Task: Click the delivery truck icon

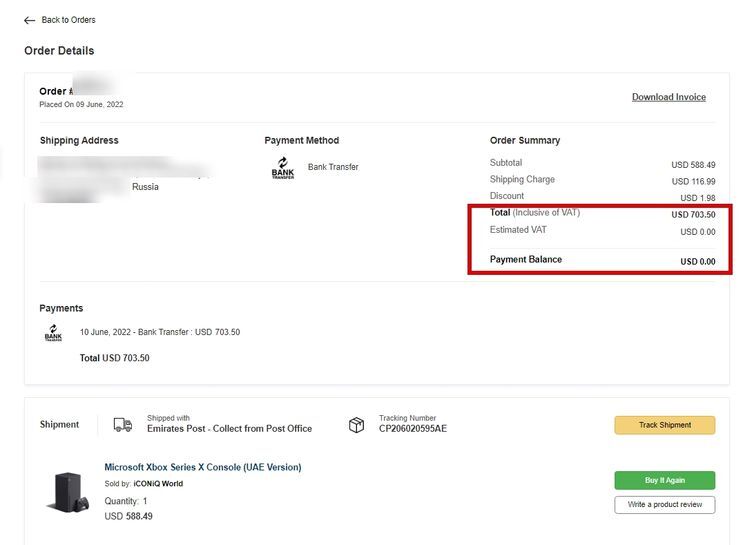Action: (x=123, y=425)
